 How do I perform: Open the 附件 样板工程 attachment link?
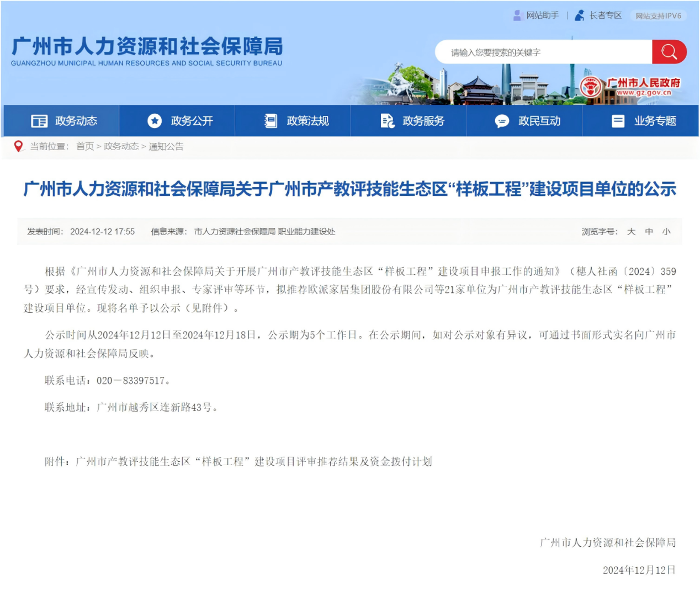coord(253,461)
